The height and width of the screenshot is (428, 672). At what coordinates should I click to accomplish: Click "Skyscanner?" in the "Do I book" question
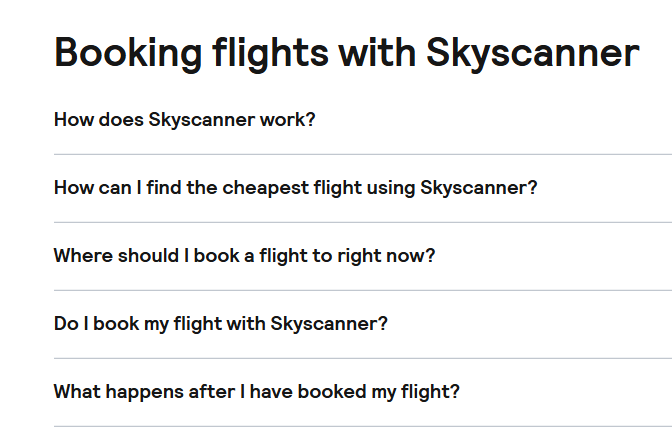[x=329, y=323]
